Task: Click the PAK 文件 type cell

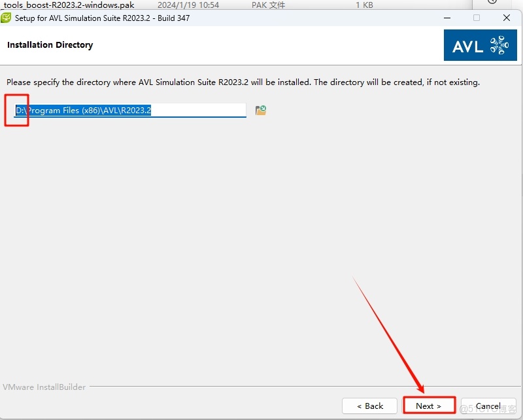Action: tap(268, 5)
